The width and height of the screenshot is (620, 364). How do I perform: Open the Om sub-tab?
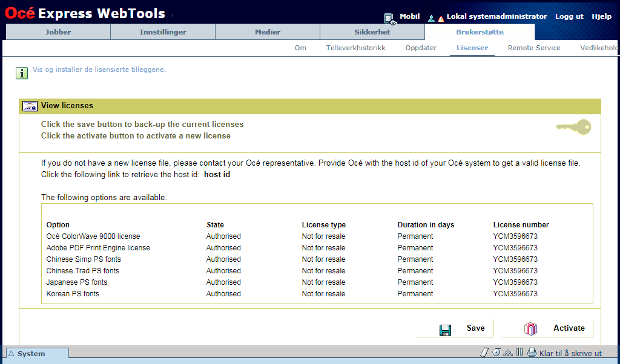[300, 48]
